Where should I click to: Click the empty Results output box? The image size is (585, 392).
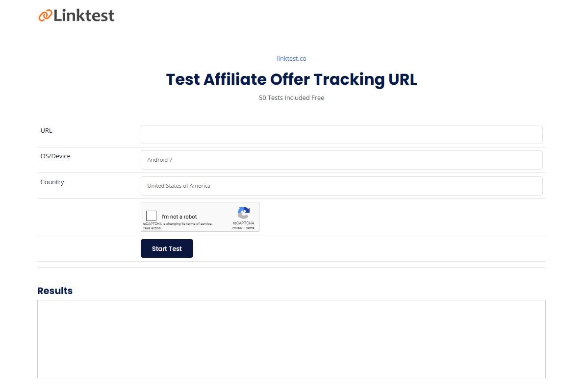pyautogui.click(x=291, y=339)
